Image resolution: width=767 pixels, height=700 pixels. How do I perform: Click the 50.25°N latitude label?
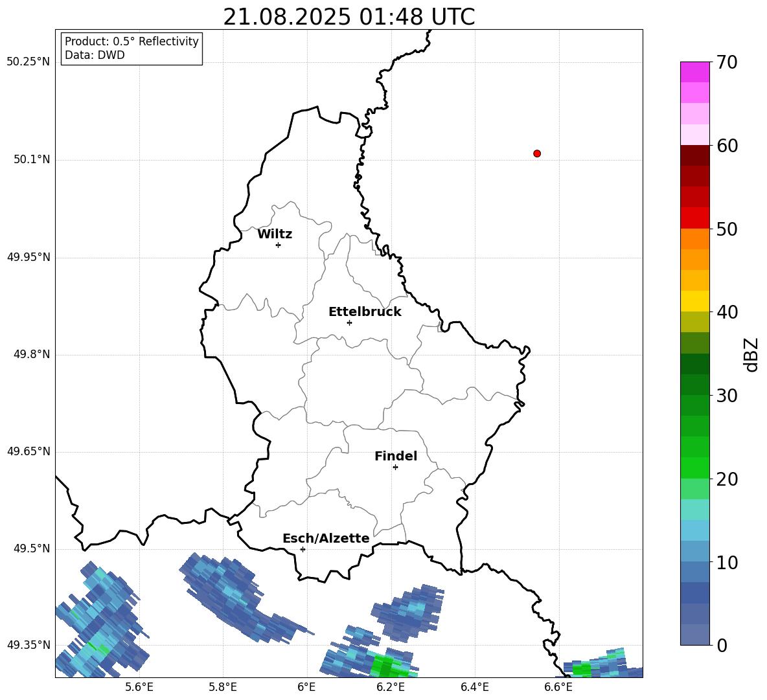(x=29, y=62)
